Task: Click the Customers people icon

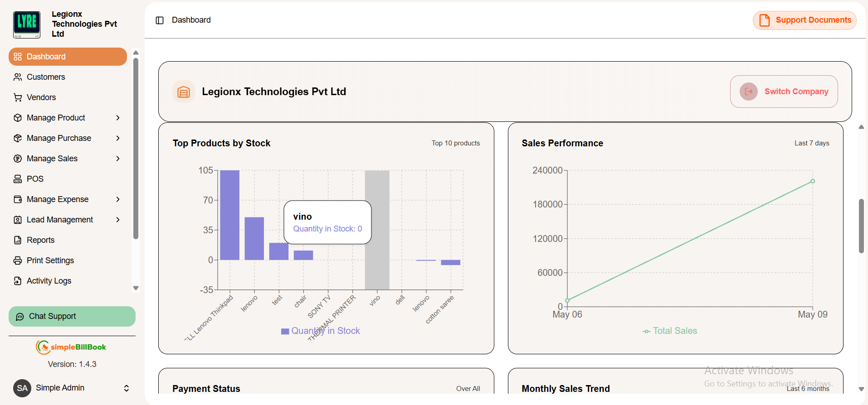Action: point(18,77)
